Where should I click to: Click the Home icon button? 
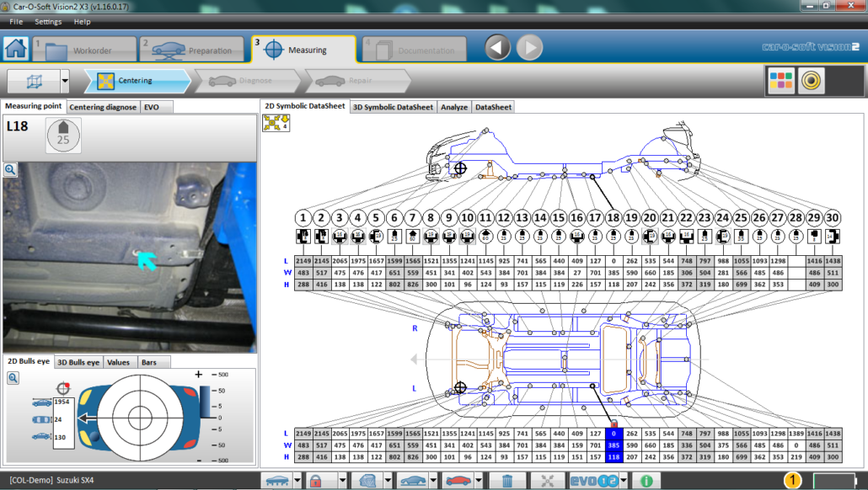click(15, 49)
